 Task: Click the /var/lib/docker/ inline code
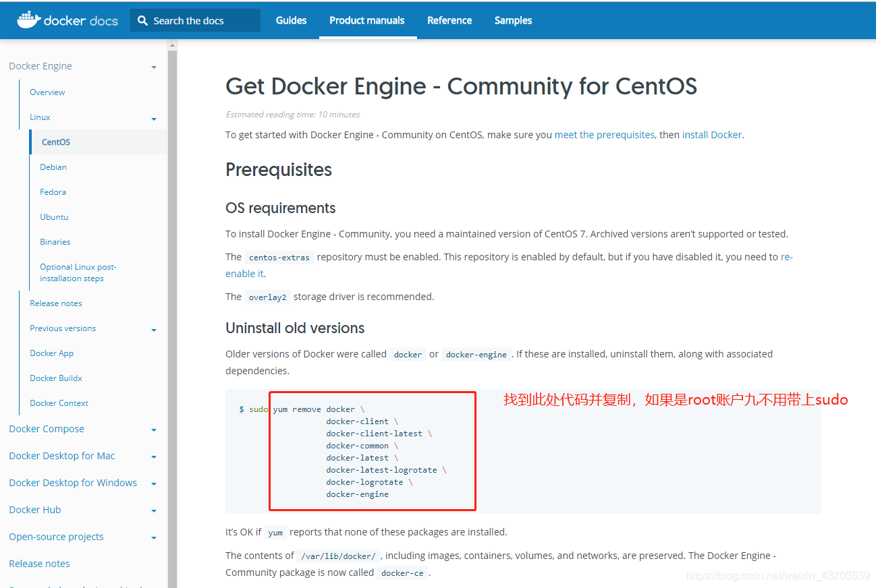click(339, 556)
